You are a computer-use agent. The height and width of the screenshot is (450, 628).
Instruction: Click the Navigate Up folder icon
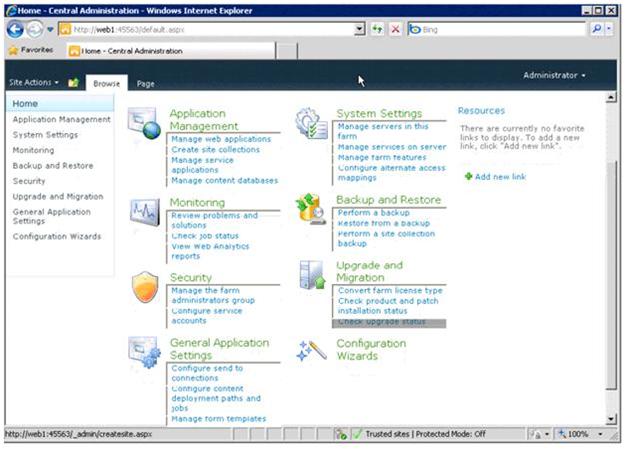click(73, 82)
